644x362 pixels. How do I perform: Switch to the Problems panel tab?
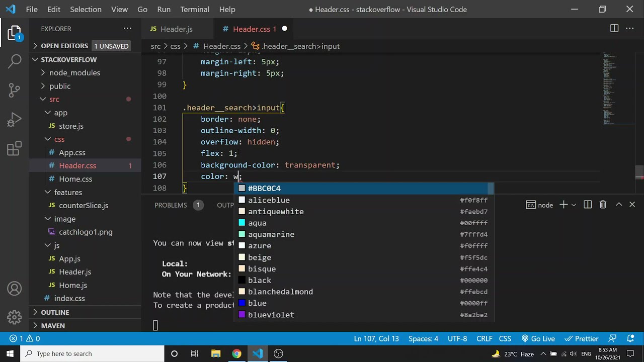tap(171, 205)
